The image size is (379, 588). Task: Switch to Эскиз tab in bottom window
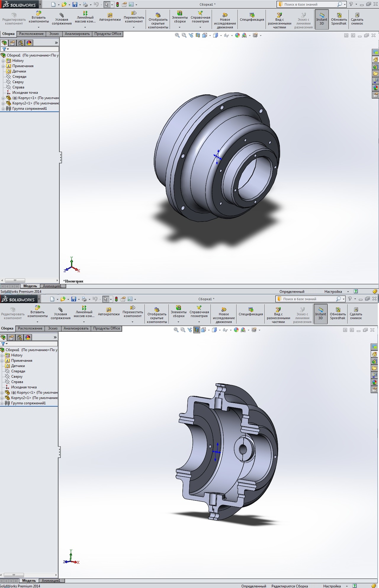[53, 329]
